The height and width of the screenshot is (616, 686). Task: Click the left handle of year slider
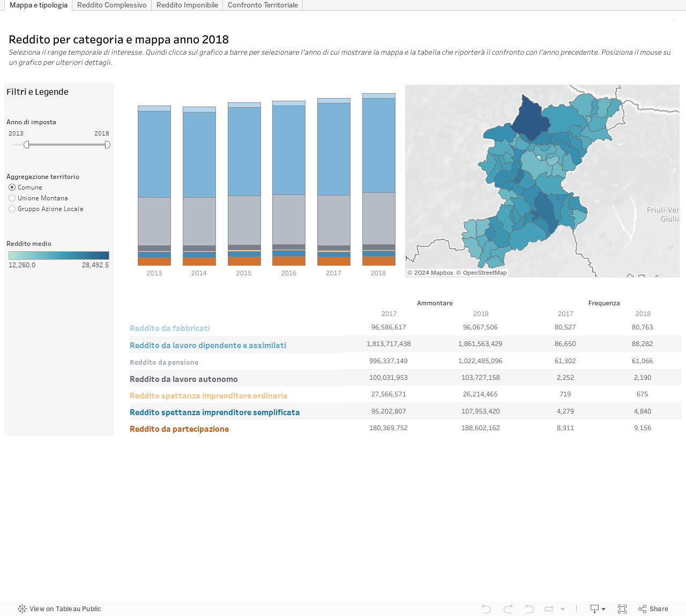coord(26,145)
